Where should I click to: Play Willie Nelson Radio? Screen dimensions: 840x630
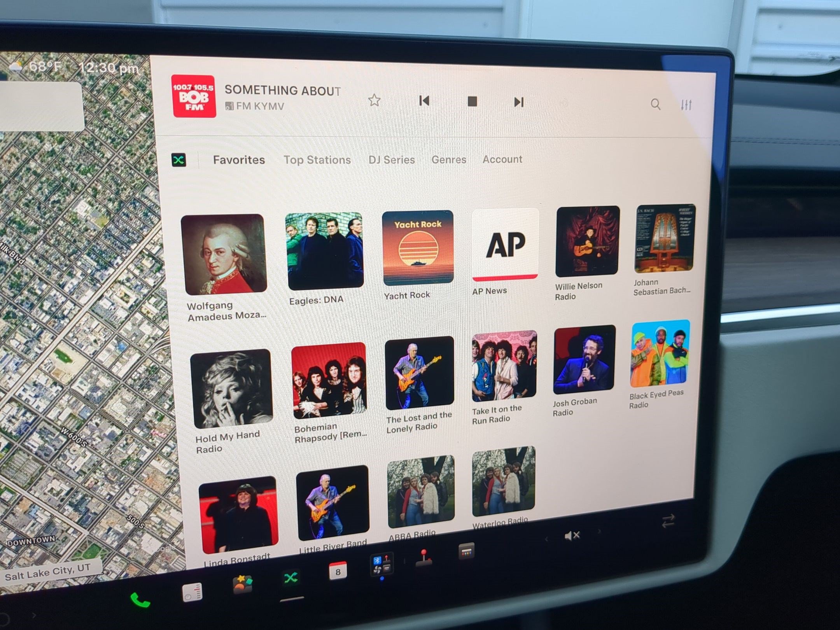coord(587,241)
